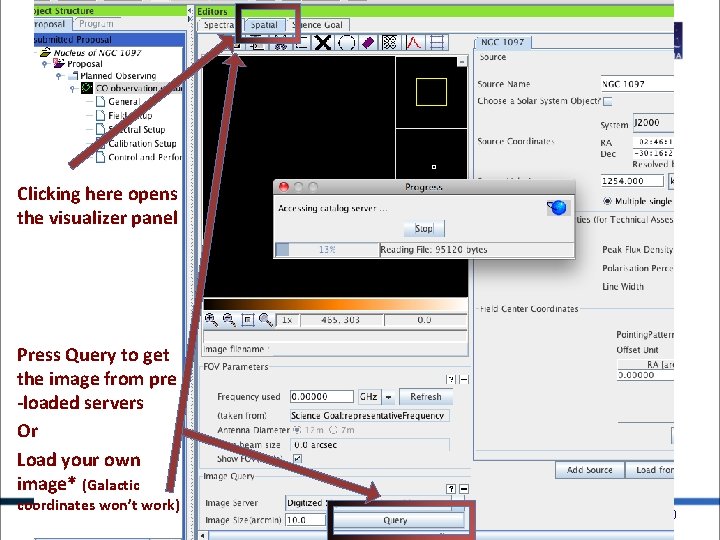Viewport: 720px width, 540px height.
Task: Click the orange color scale gradient bar
Action: pyautogui.click(x=336, y=304)
